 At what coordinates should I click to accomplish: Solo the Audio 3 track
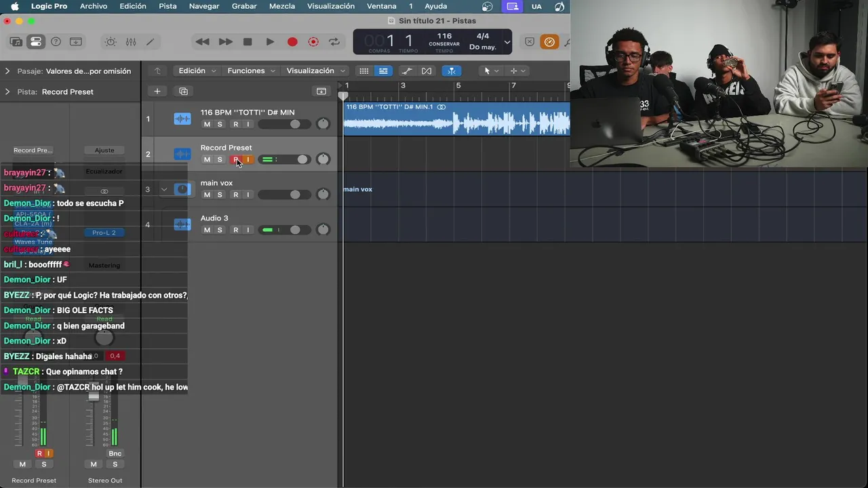220,230
